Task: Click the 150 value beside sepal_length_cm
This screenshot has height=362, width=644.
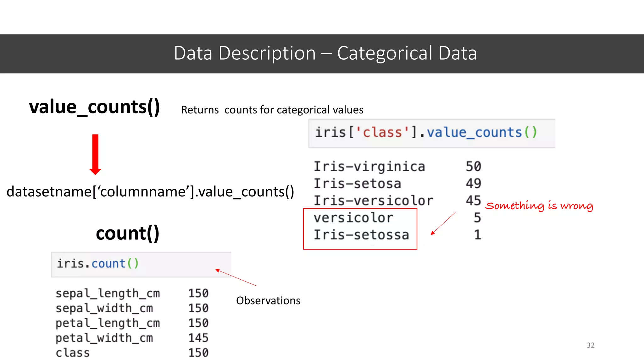Action: [198, 293]
